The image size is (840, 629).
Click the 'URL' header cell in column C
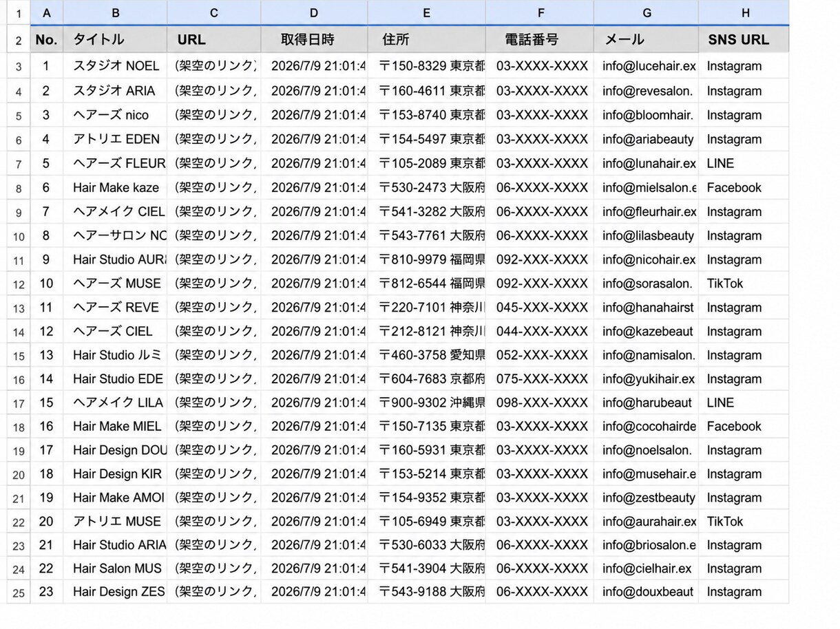click(214, 40)
